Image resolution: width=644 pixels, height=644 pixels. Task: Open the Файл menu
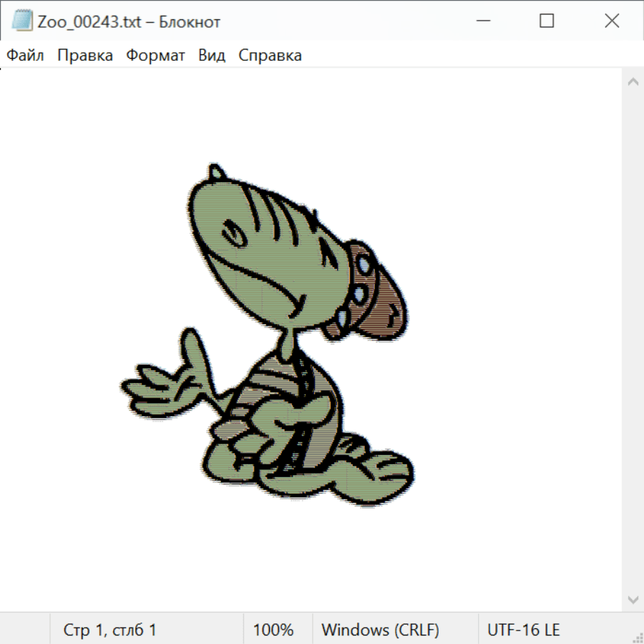[x=26, y=56]
